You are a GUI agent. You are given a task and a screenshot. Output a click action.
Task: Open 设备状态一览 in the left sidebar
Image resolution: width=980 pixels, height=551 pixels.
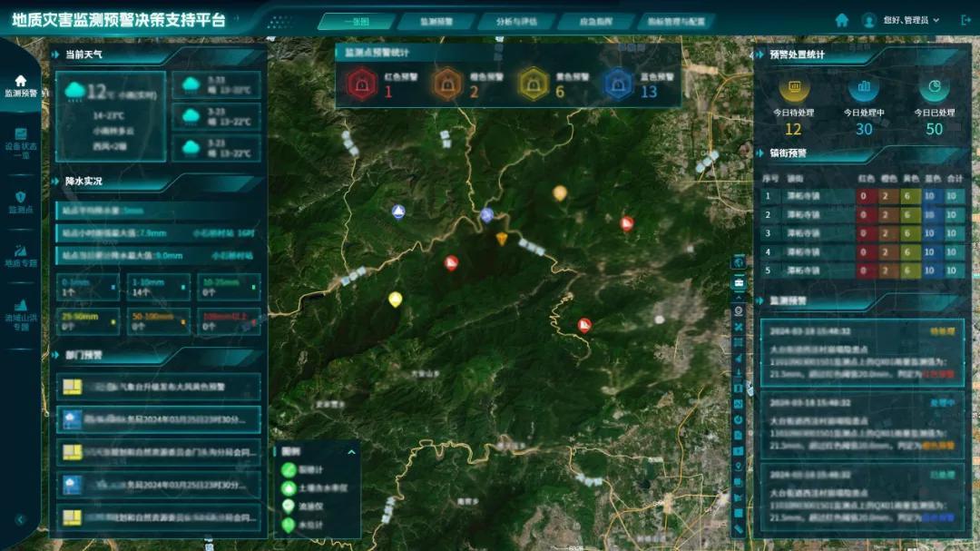pyautogui.click(x=21, y=143)
